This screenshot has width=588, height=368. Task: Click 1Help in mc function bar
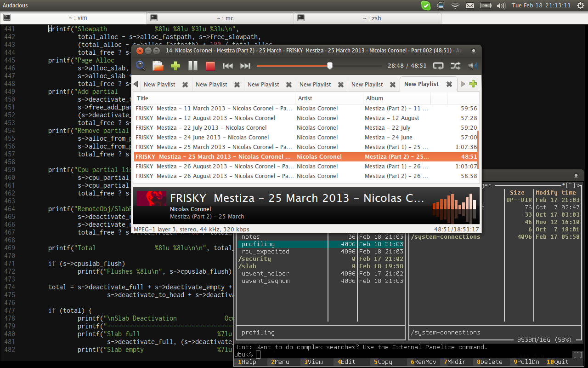pyautogui.click(x=247, y=362)
